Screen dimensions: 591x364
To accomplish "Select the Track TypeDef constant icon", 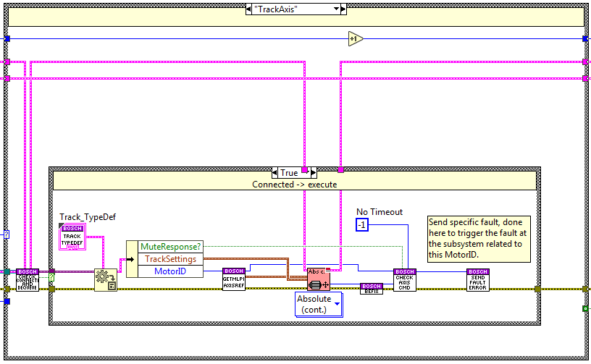I will tap(72, 237).
